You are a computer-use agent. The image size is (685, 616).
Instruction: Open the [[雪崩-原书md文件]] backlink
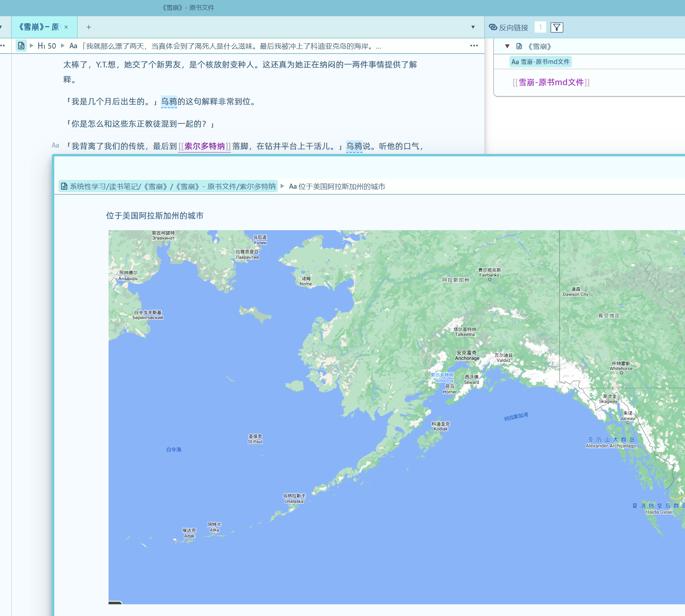coord(551,82)
